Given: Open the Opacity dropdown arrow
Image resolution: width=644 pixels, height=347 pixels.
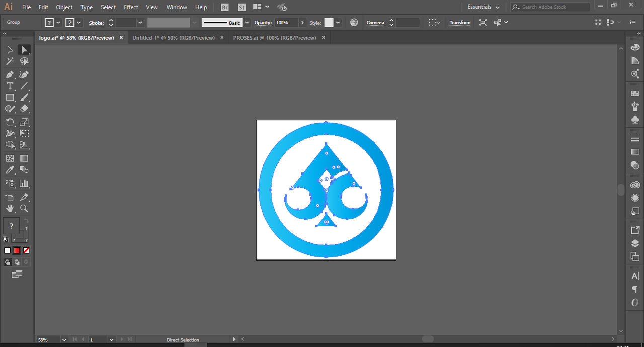Looking at the screenshot, I should (302, 23).
